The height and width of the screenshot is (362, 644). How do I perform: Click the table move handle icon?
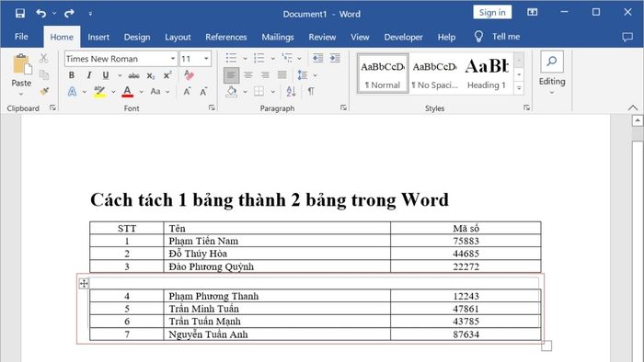84,283
